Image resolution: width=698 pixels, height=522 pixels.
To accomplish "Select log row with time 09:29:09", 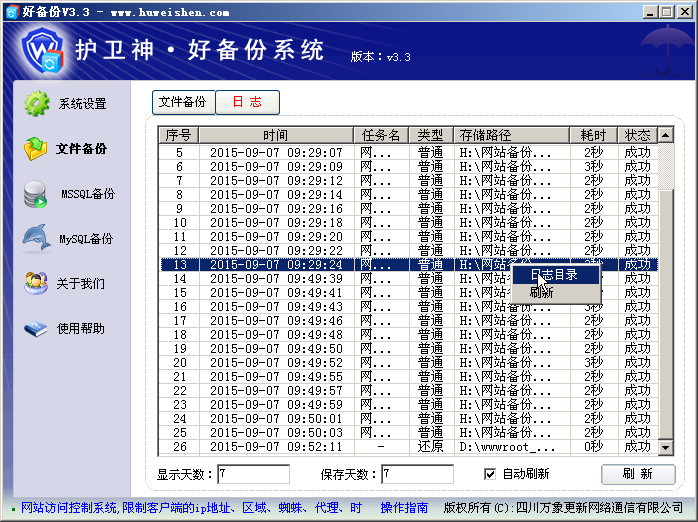I will click(409, 166).
